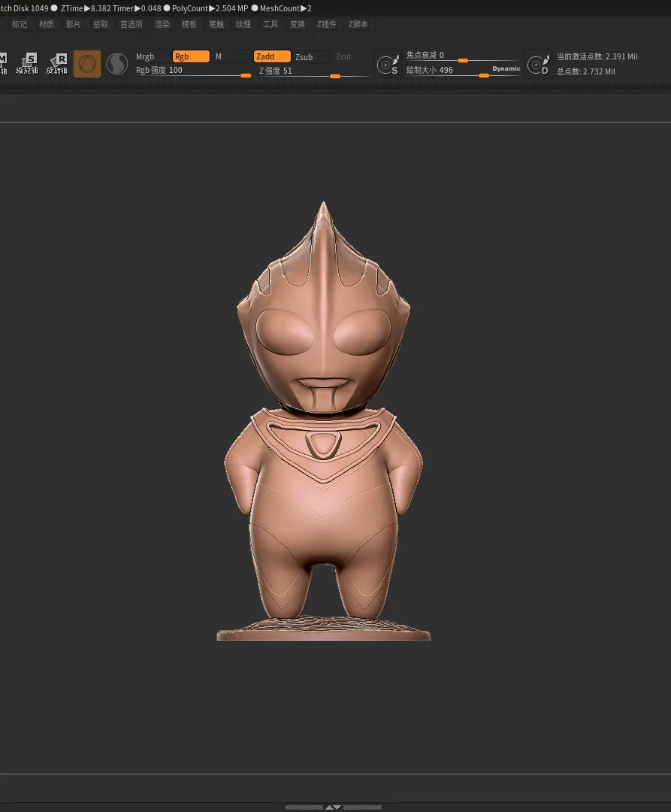Screen dimensions: 671x812
Task: Click the Timer 0.048 status text
Action: click(x=137, y=8)
